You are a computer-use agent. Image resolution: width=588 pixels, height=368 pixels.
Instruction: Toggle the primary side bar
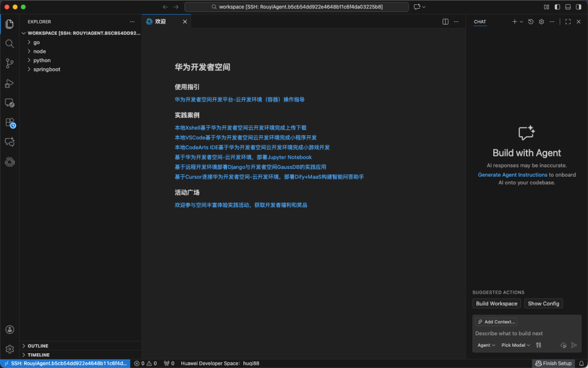558,7
